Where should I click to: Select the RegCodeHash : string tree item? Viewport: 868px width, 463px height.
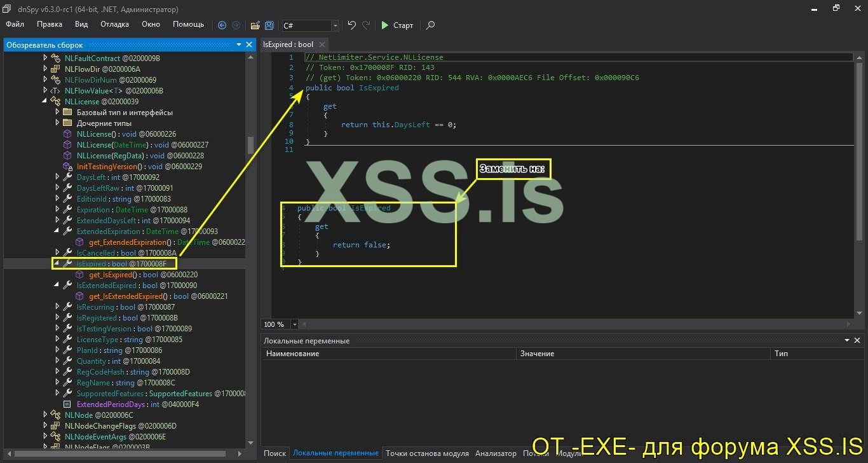133,371
